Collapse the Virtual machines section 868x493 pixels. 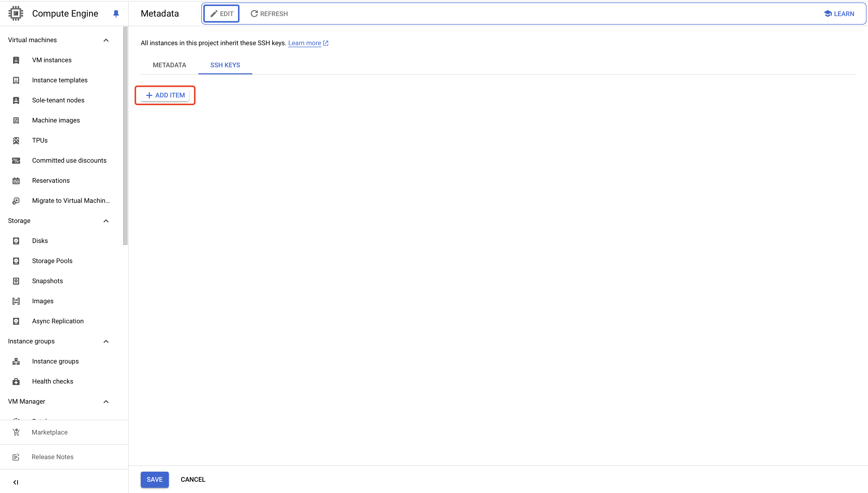click(x=106, y=40)
